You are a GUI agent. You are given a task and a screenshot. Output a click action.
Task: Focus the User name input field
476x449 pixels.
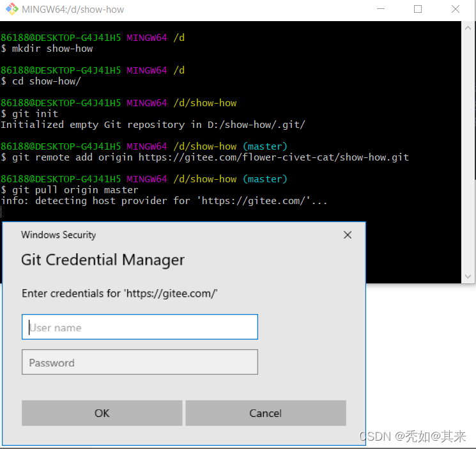coord(140,327)
